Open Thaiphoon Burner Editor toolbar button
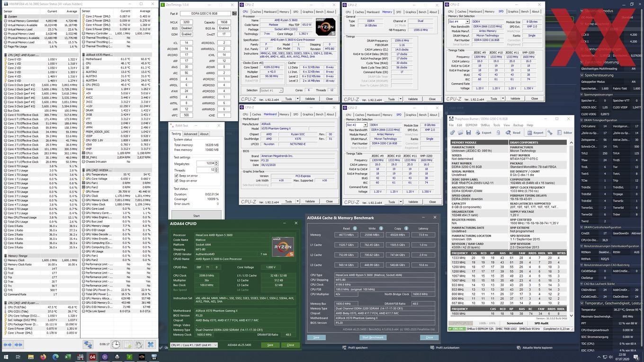644x362 pixels. [x=564, y=132]
